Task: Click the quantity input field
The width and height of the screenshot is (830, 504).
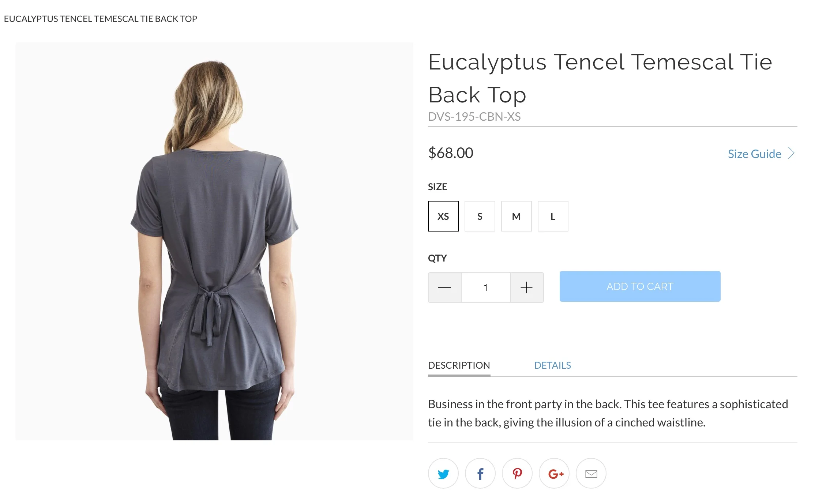Action: 486,287
